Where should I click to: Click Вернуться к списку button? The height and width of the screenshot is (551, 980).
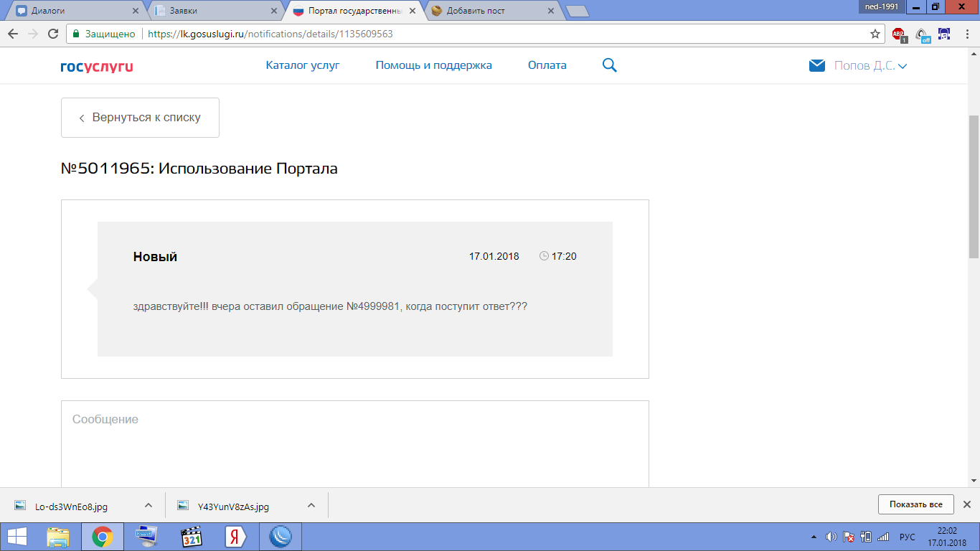(x=140, y=118)
